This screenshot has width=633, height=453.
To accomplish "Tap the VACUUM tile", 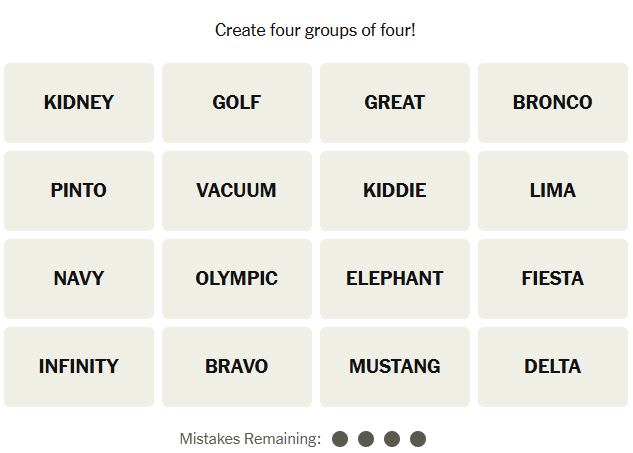I will [237, 190].
